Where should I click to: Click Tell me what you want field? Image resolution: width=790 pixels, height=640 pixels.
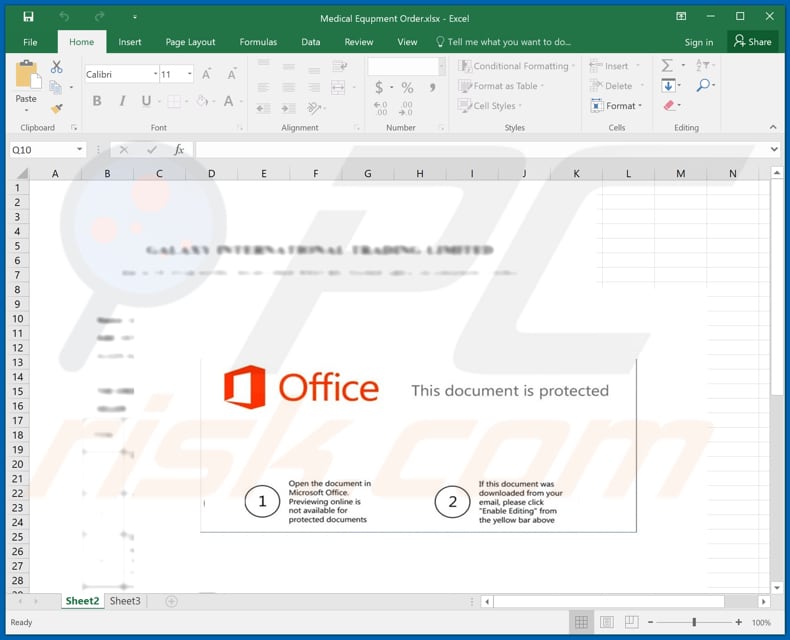point(503,42)
